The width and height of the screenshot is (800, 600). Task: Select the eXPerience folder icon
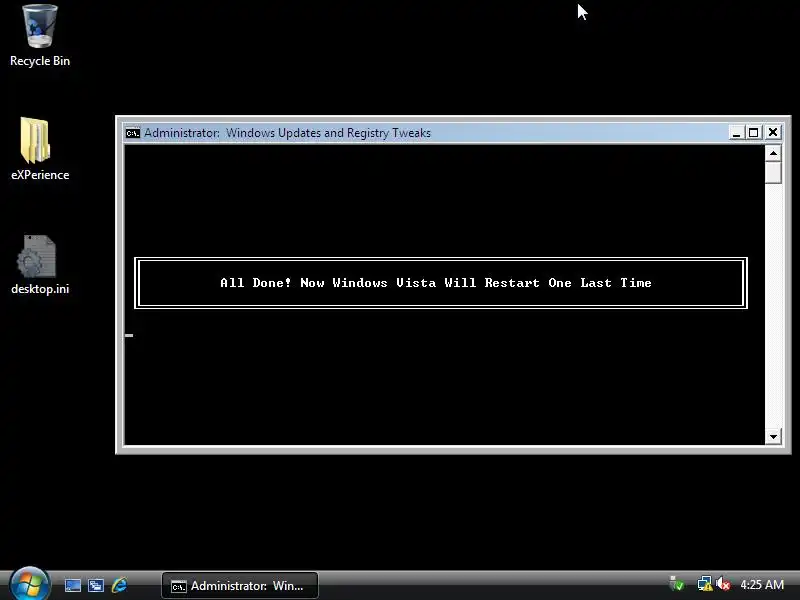pyautogui.click(x=36, y=140)
